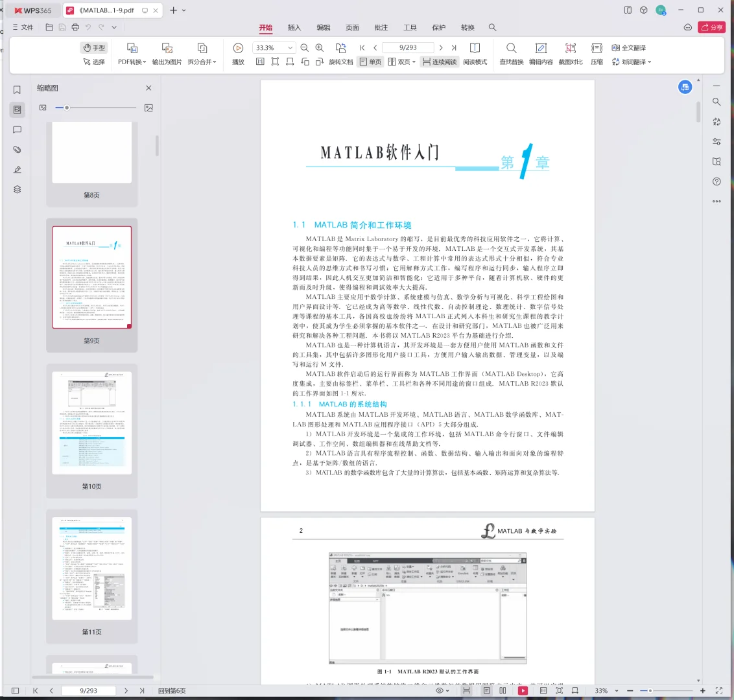Set the Actual Size 1:1 view
Screen dimensions: 734x700
point(260,62)
